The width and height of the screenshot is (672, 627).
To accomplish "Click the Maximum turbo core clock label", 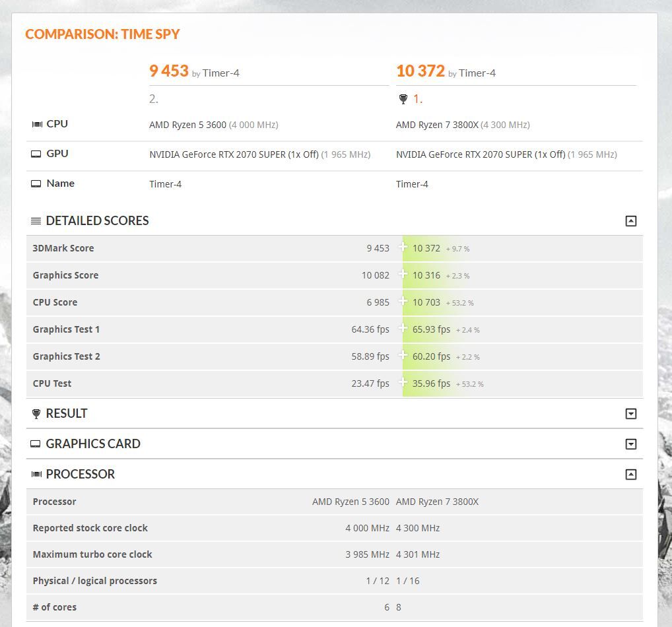I will coord(92,554).
